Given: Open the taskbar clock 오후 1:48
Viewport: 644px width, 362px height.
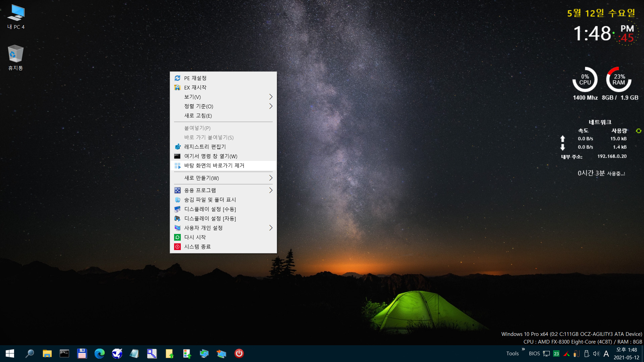Looking at the screenshot, I should tap(627, 354).
